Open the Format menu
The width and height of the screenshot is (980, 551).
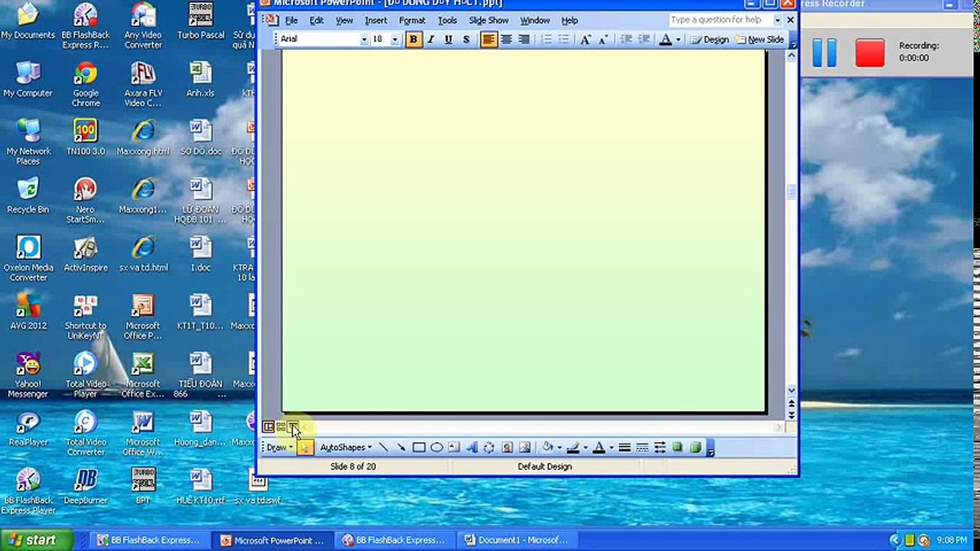[412, 21]
